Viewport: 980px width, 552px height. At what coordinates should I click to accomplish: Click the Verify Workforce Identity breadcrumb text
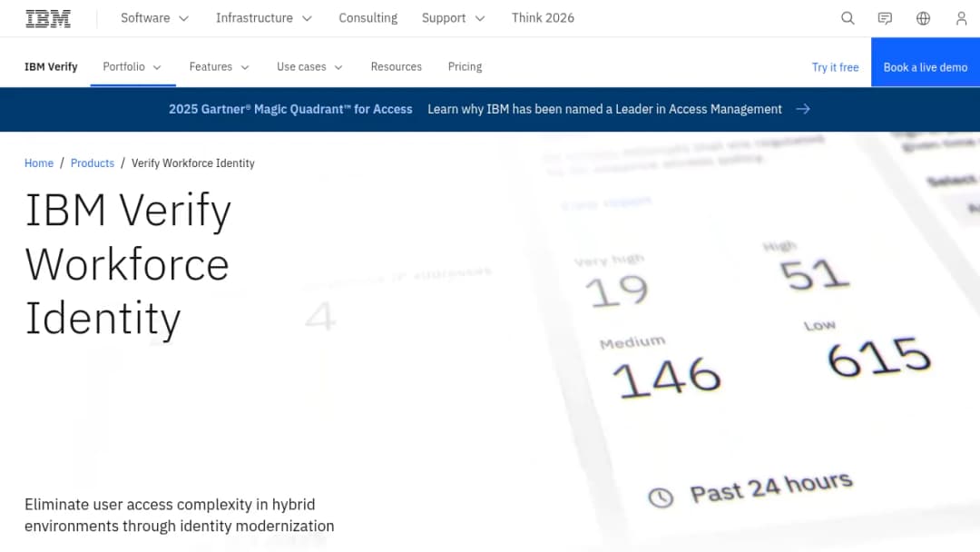point(193,163)
